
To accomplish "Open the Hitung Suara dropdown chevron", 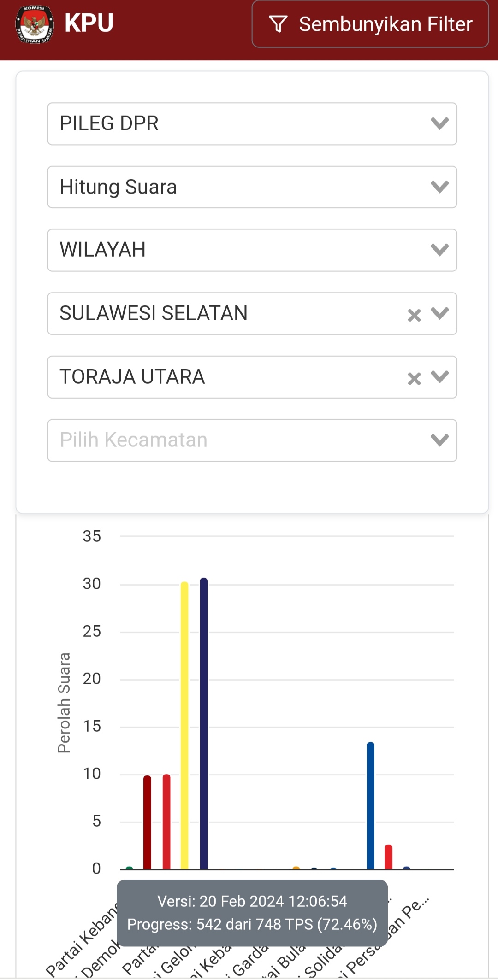I will [x=440, y=187].
